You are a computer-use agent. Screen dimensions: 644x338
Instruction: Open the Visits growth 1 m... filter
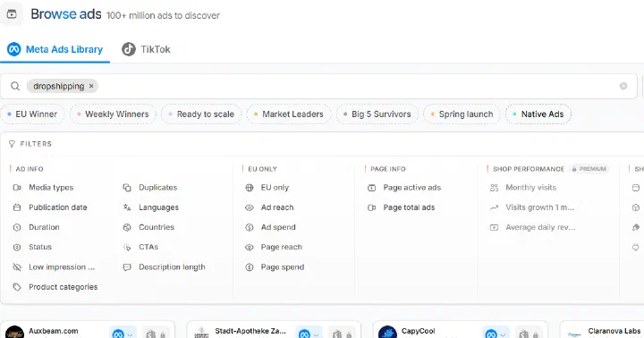coord(532,207)
